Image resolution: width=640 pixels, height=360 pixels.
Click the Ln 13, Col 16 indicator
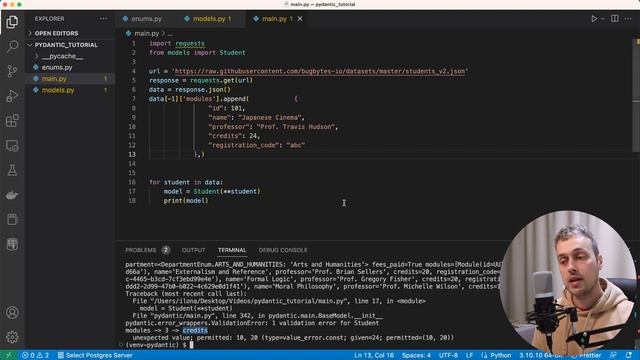tap(374, 355)
